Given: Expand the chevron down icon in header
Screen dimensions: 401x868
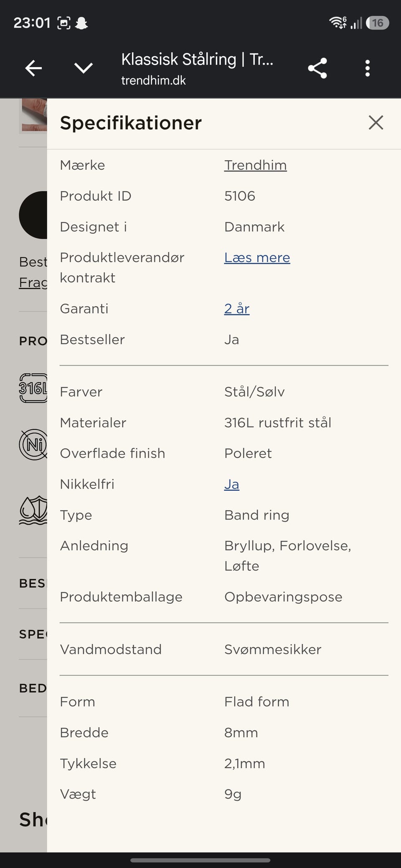Looking at the screenshot, I should pos(84,68).
